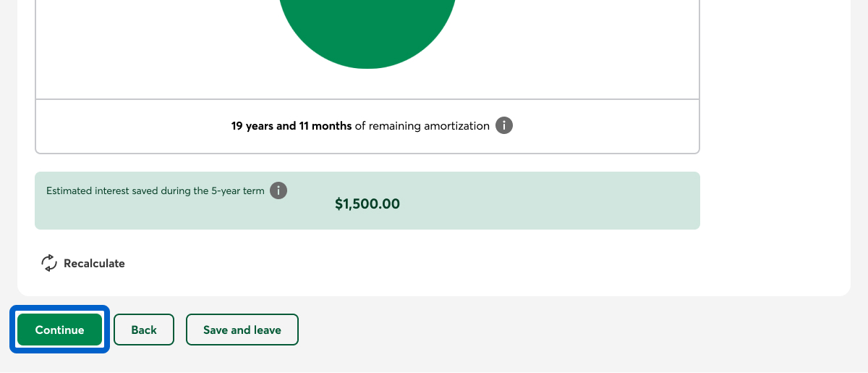Select the $1,500.00 interest saved amount
This screenshot has height=373, width=868.
coord(367,204)
